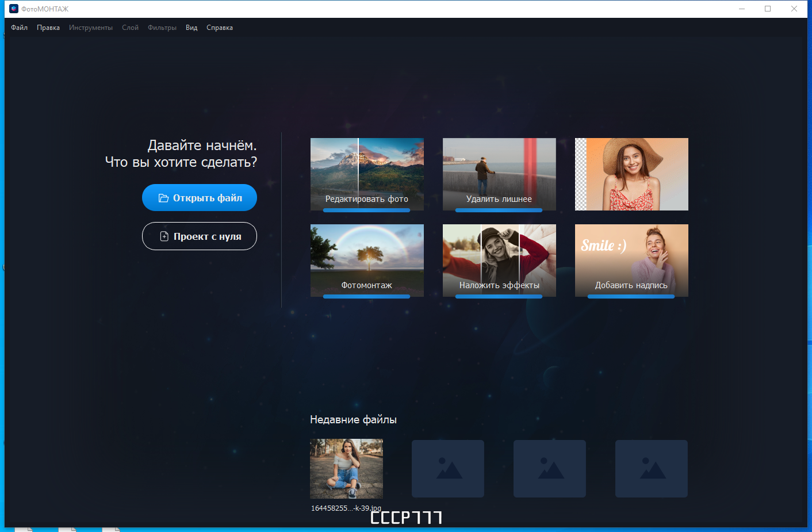Select the Удалить лишнее feature tile
Screen dimensions: 812x532
(499, 174)
